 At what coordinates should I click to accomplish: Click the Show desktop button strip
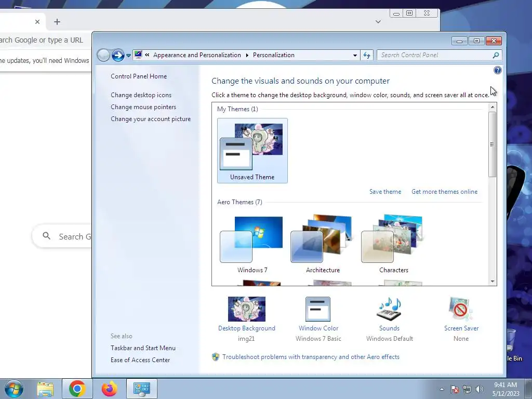pos(528,389)
